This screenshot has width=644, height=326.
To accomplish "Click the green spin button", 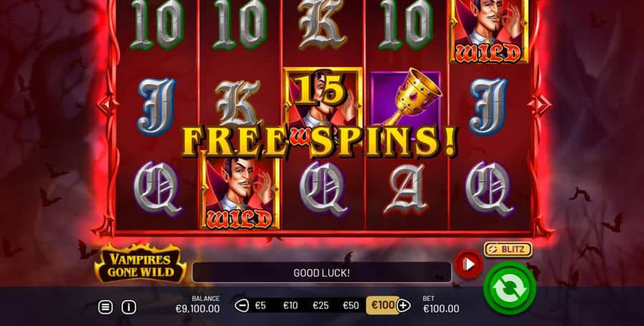I will tap(509, 288).
